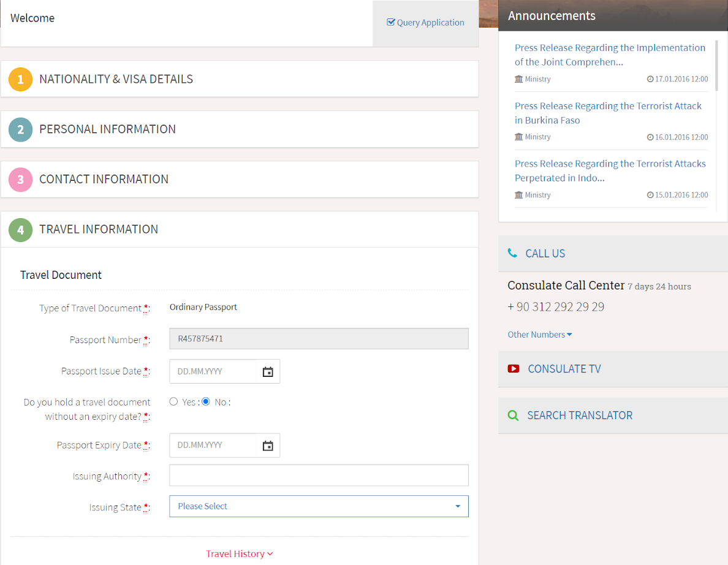The image size is (728, 565).
Task: Open the Issuing State dropdown
Action: [x=319, y=506]
